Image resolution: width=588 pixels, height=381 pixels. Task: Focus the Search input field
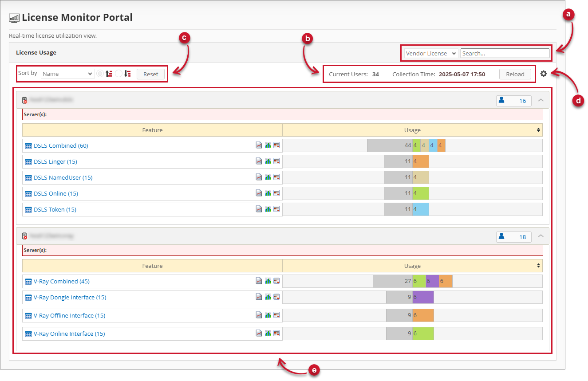click(505, 53)
